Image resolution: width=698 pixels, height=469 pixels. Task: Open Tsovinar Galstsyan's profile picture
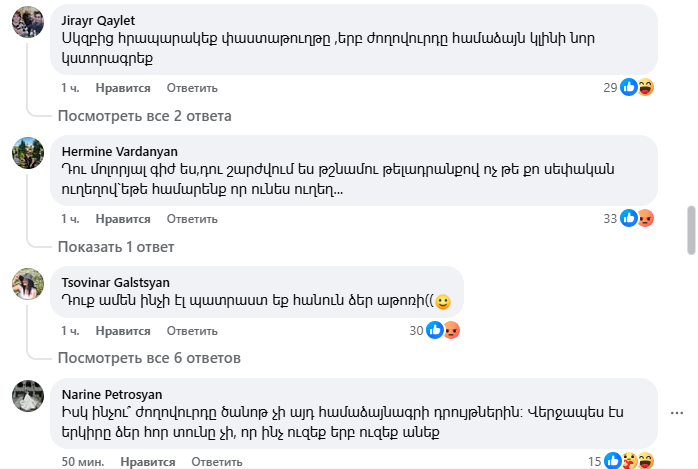(x=27, y=283)
